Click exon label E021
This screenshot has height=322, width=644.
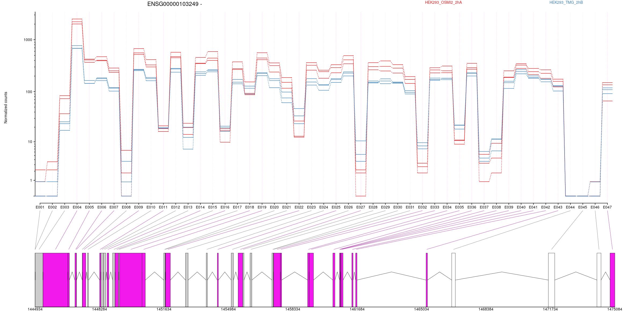[287, 207]
